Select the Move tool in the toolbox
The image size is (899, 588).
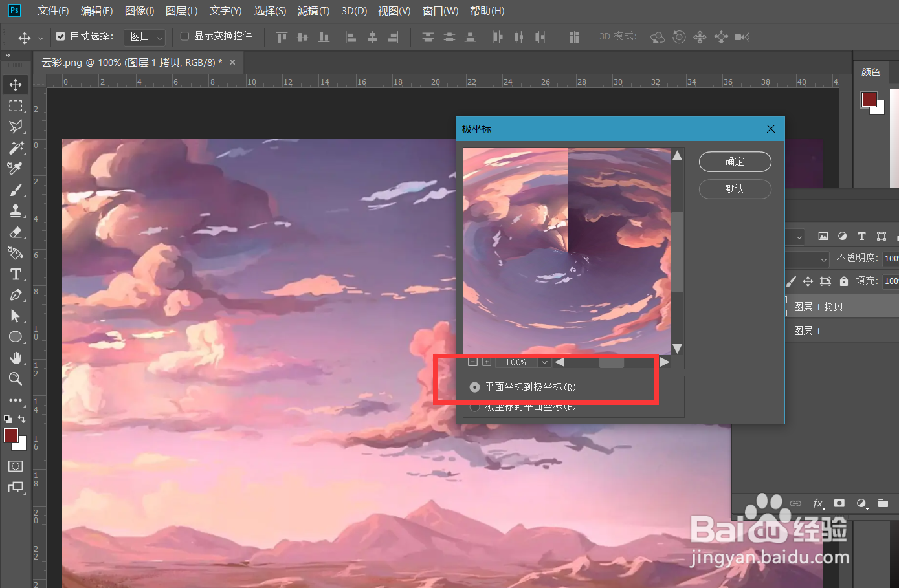click(x=16, y=85)
